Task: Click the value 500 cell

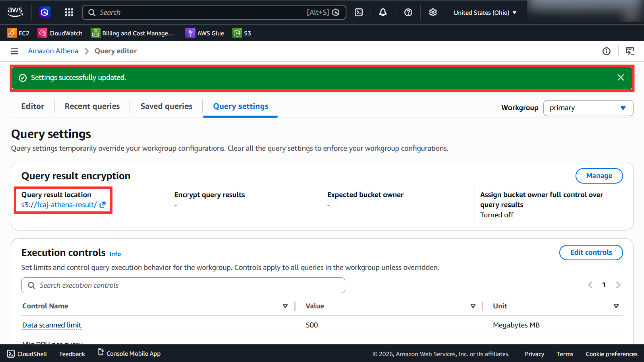Action: pyautogui.click(x=312, y=325)
